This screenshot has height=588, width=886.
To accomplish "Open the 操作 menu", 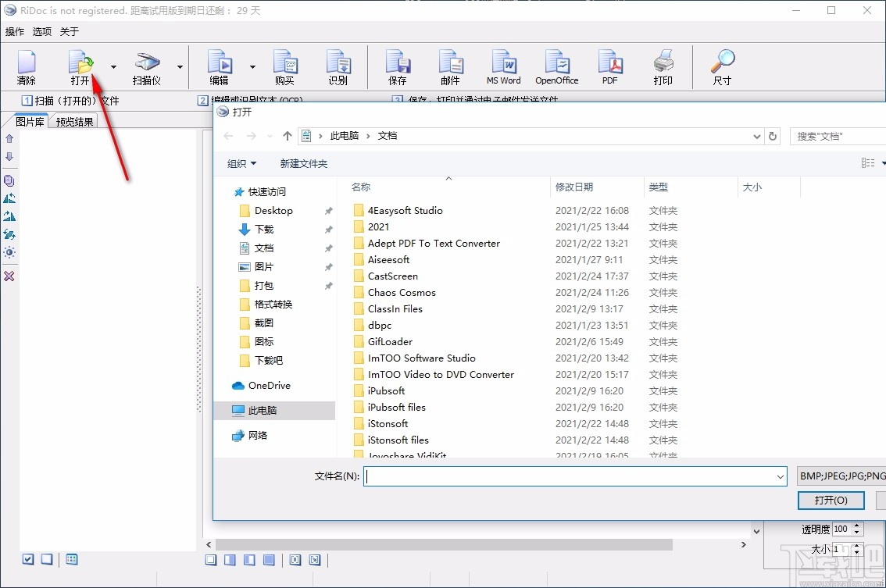I will coord(15,32).
